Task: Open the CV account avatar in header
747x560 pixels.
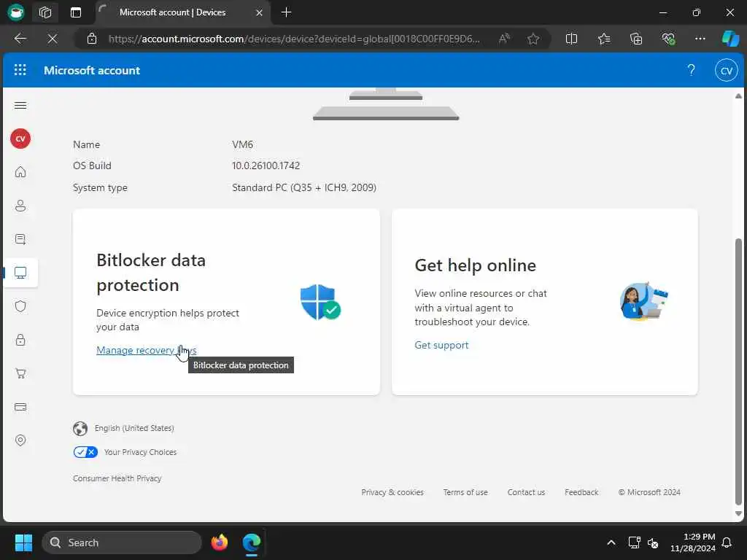Action: coord(726,71)
